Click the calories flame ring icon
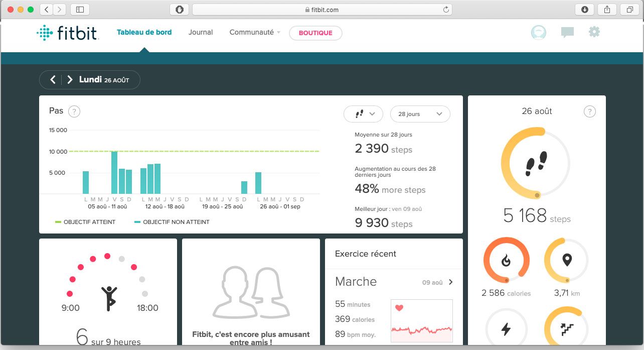 (506, 261)
